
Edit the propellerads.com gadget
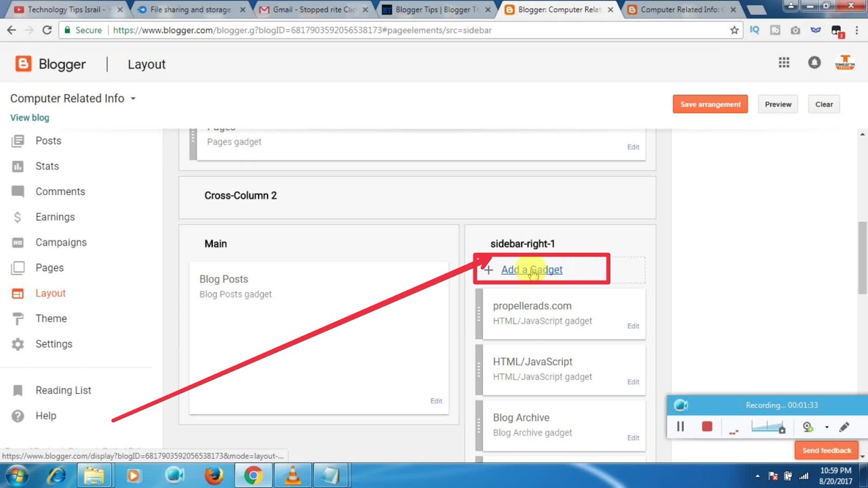click(633, 326)
